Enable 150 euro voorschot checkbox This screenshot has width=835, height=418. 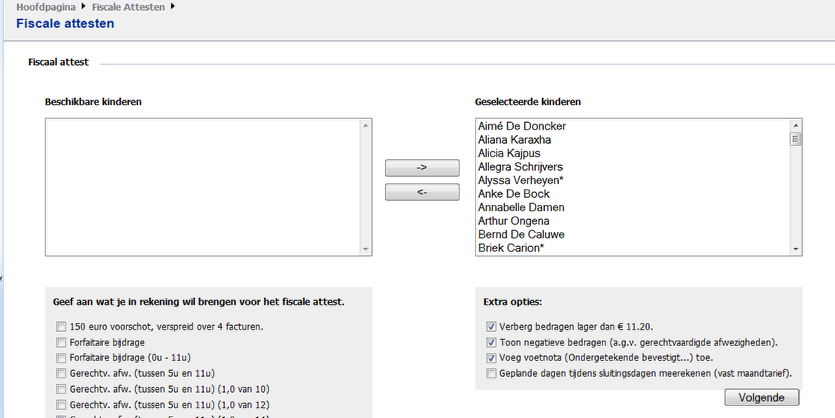click(62, 326)
